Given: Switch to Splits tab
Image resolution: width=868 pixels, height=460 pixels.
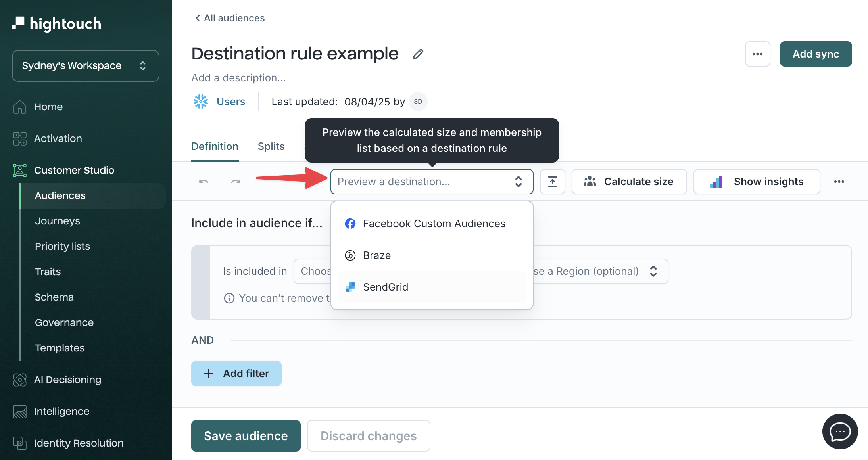Looking at the screenshot, I should 271,146.
